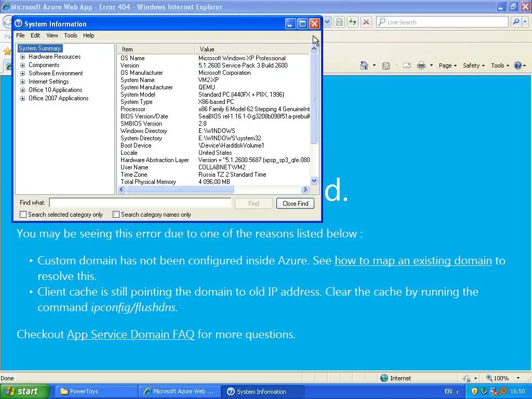Click into the Find what text field

[x=140, y=203]
